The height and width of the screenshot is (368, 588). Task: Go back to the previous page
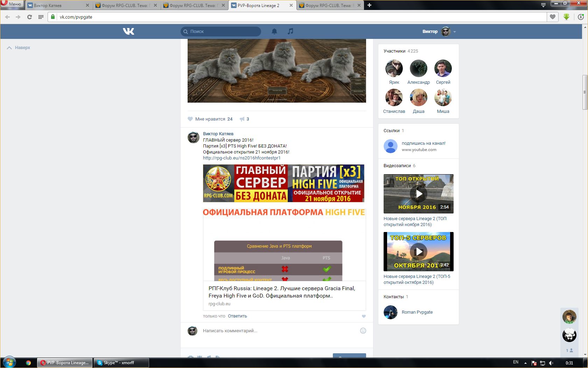coord(8,17)
